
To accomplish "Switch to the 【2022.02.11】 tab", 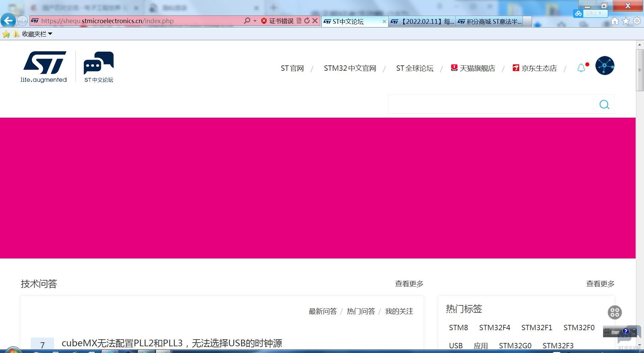I will pyautogui.click(x=422, y=21).
